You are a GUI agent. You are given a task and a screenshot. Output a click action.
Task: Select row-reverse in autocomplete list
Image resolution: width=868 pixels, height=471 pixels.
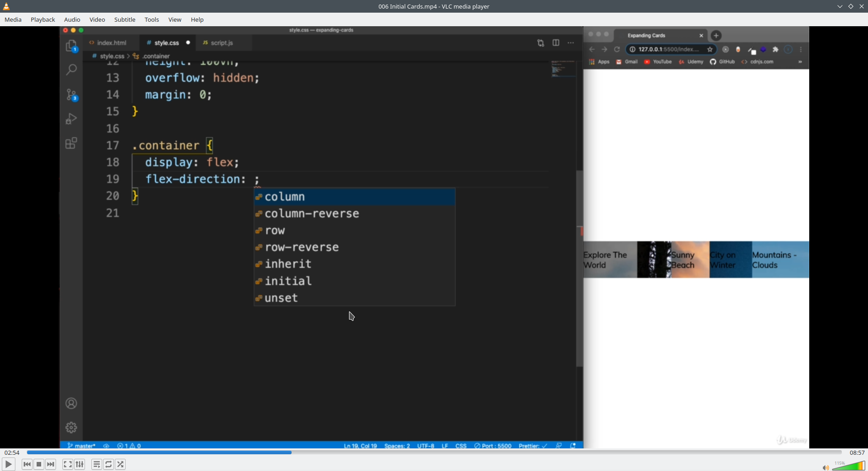pyautogui.click(x=354, y=247)
